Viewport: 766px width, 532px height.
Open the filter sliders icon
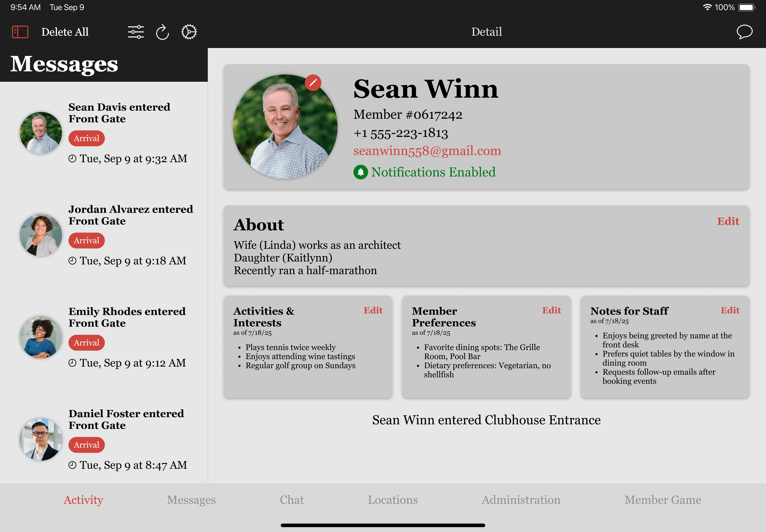136,32
